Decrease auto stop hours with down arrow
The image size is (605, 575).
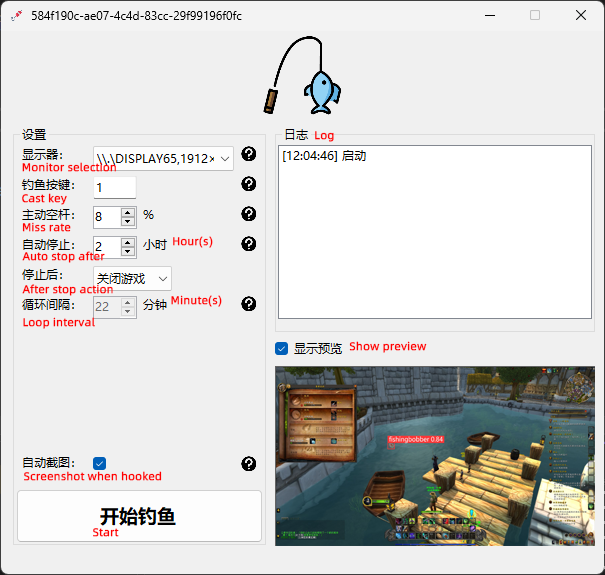coord(128,251)
